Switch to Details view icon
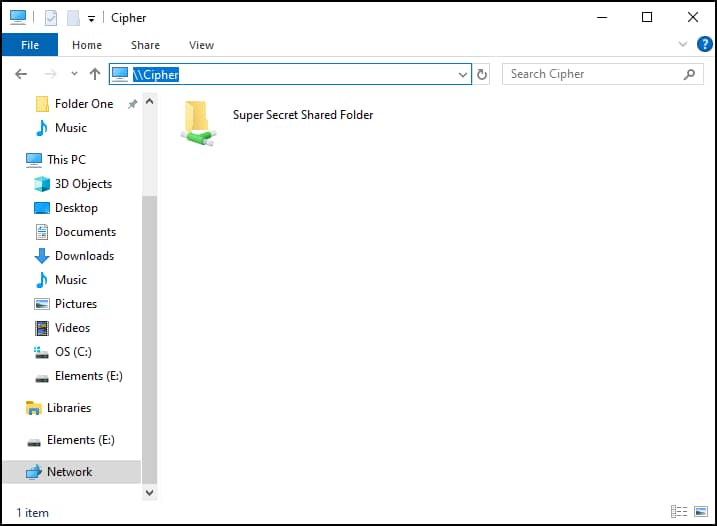This screenshot has width=717, height=526. pyautogui.click(x=679, y=511)
